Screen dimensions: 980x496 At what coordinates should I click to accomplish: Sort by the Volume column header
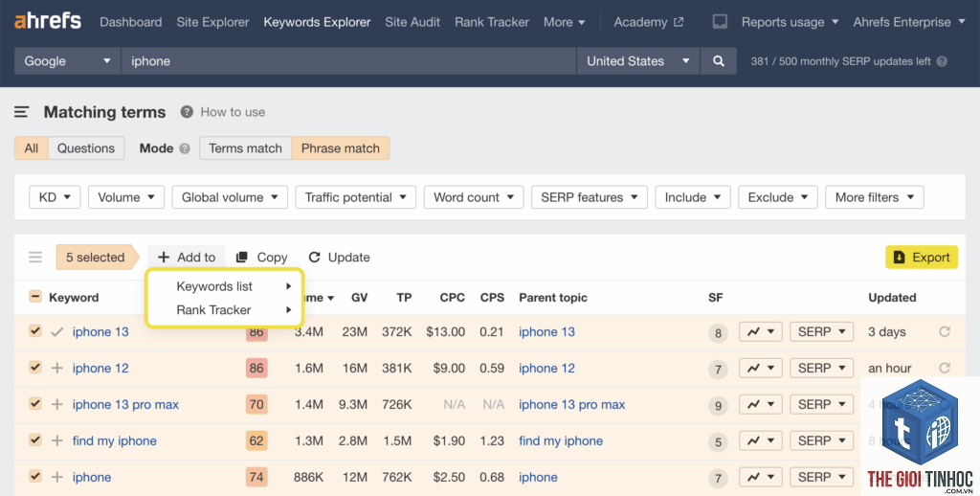319,298
